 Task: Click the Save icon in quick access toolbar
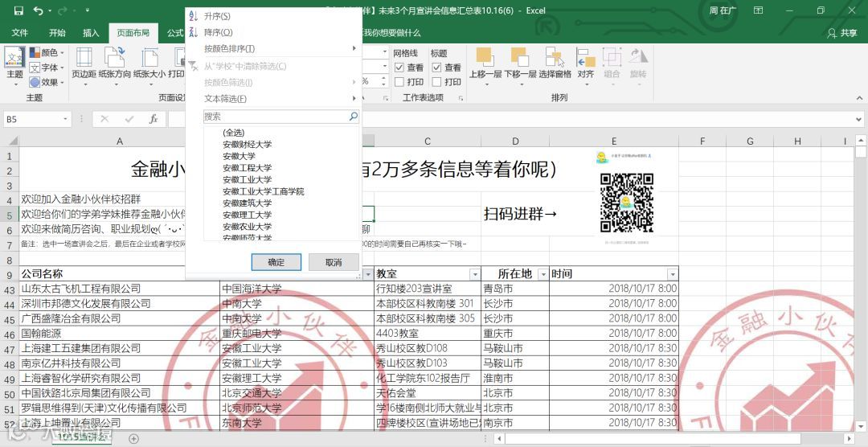point(18,10)
